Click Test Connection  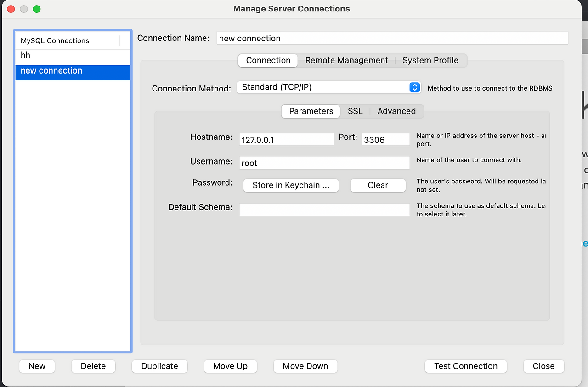[x=466, y=366]
